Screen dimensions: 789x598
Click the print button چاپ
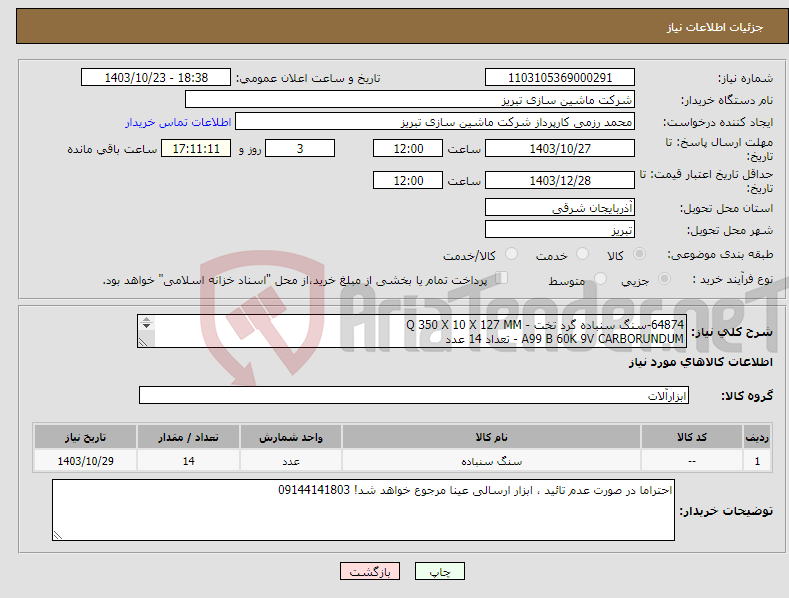(x=439, y=571)
